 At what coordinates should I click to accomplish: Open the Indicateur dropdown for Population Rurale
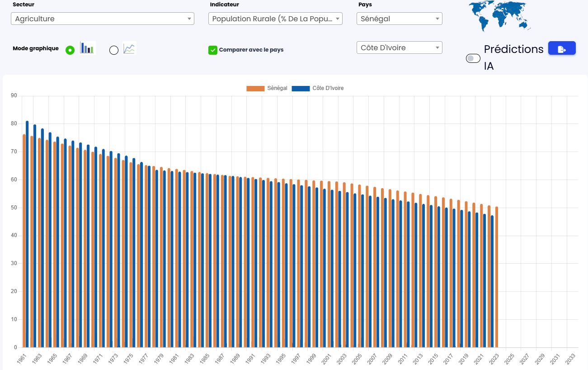[x=275, y=19]
